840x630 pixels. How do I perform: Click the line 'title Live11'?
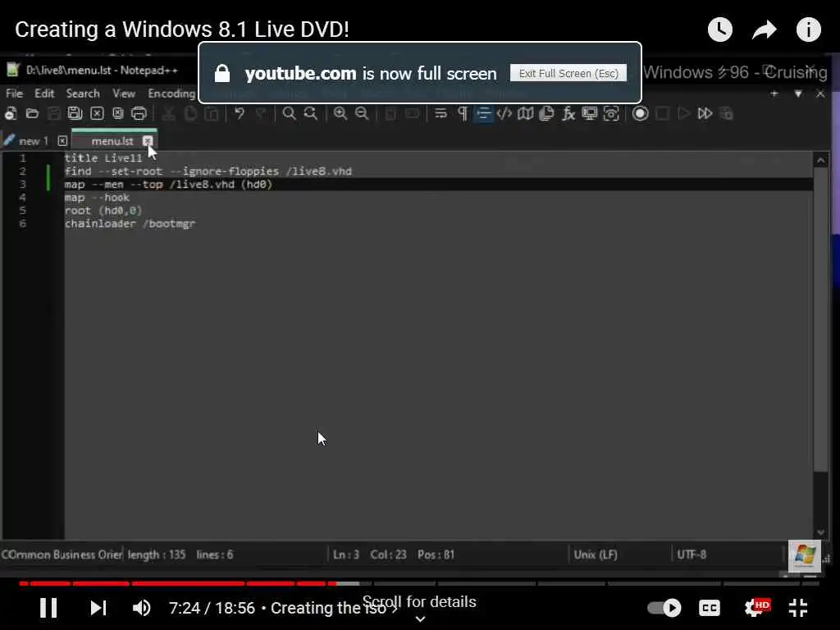(103, 158)
